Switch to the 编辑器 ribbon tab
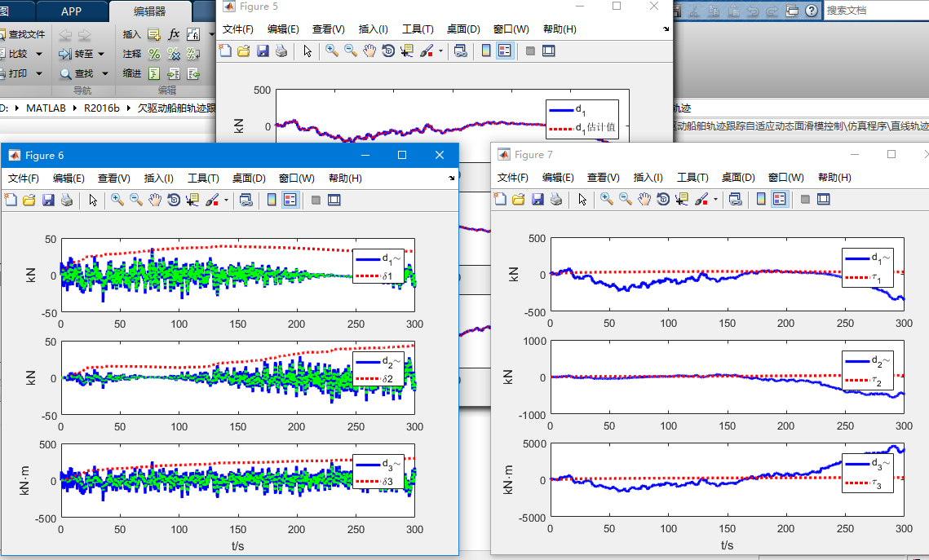929x560 pixels. pos(150,11)
